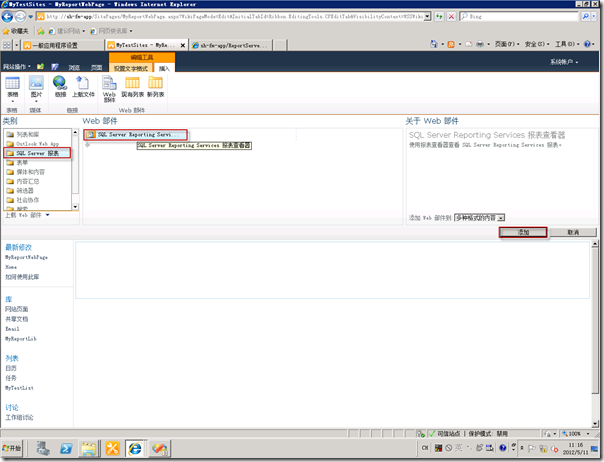
Task: Open the 安全(S) command bar dropdown
Action: [x=537, y=44]
